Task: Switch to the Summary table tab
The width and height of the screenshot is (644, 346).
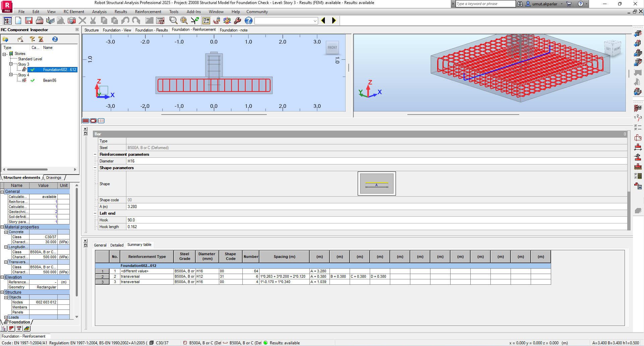Action: (139, 245)
